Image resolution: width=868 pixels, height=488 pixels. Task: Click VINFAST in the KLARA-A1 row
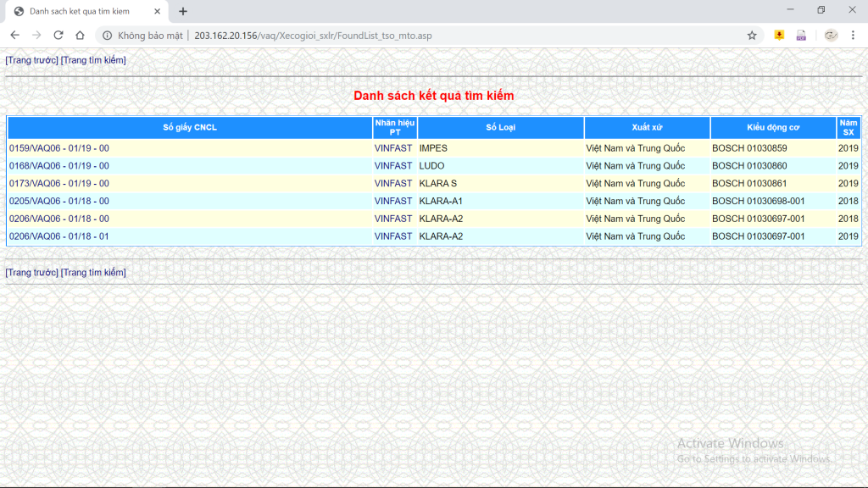point(393,202)
